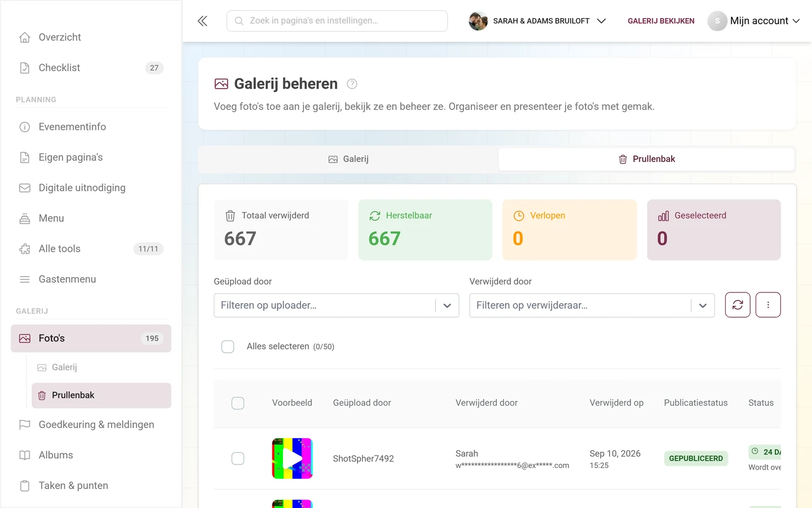This screenshot has height=508, width=812.
Task: Click the refresh icon button next to filters
Action: tap(738, 305)
